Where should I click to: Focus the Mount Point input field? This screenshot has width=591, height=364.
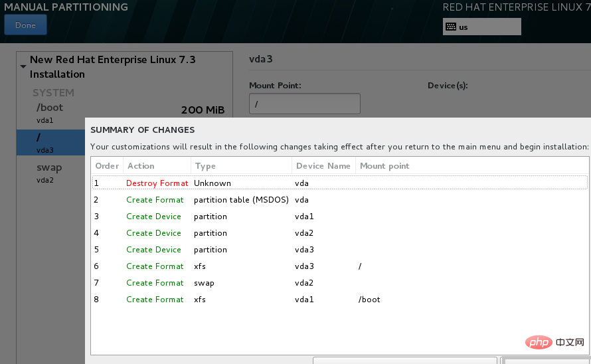(x=305, y=104)
